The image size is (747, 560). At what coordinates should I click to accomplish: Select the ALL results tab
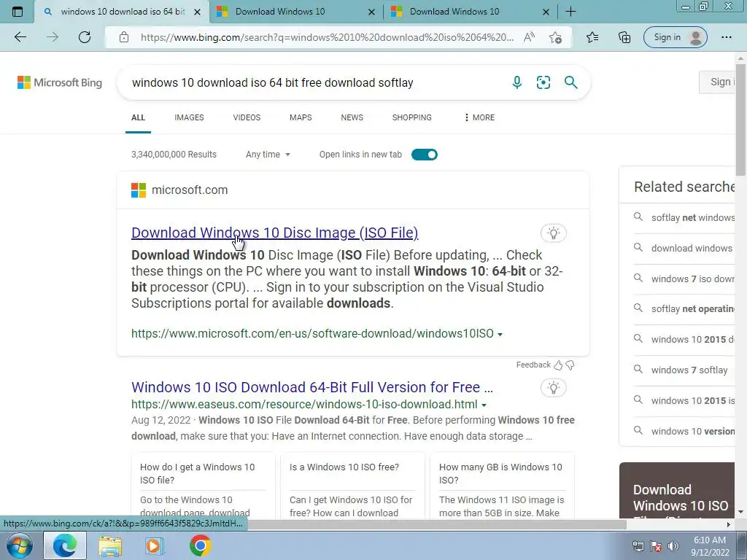(138, 117)
